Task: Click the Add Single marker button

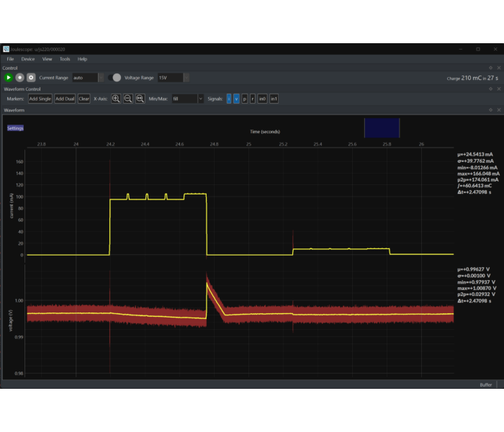Action: (x=40, y=99)
